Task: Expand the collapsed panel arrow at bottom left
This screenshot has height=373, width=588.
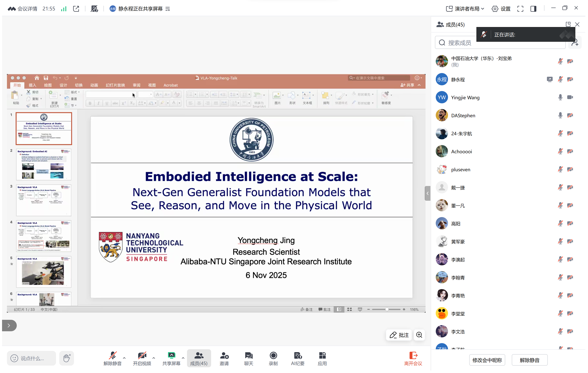Action: coord(9,326)
